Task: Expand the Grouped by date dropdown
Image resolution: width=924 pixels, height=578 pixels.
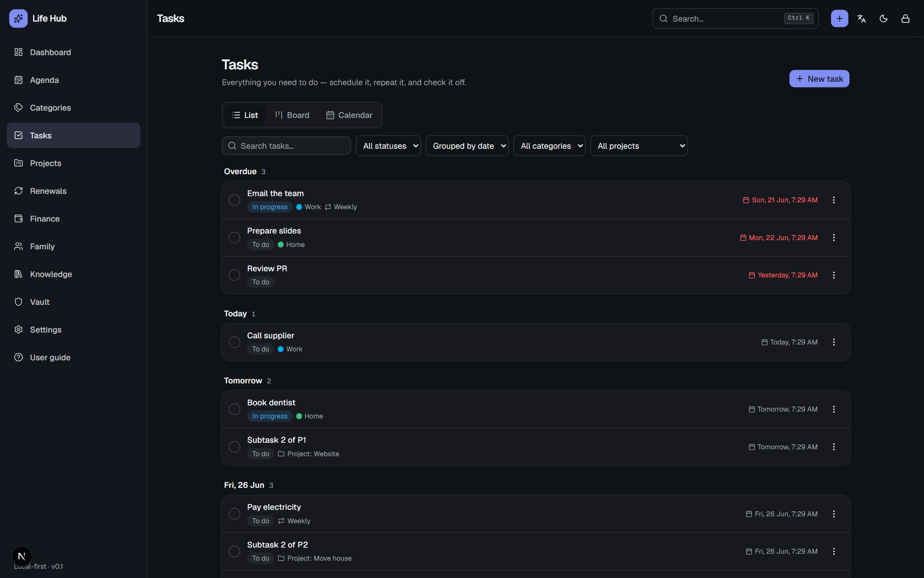Action: tap(467, 146)
